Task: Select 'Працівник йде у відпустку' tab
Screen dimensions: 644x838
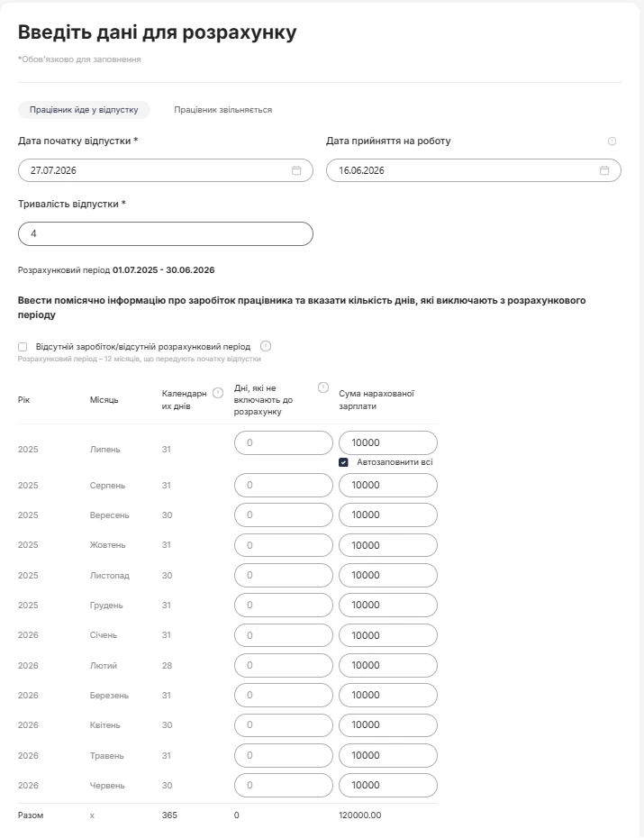Action: [x=84, y=110]
